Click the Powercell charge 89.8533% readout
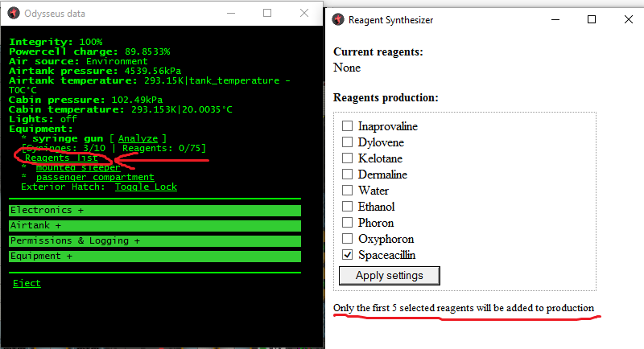The image size is (644, 349). 89,51
